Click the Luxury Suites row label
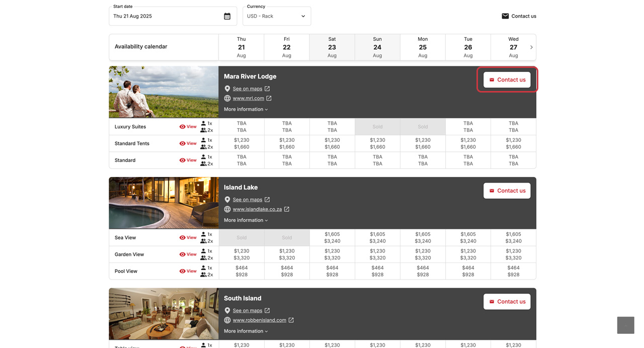Viewport: 644px width, 348px height. [x=130, y=127]
